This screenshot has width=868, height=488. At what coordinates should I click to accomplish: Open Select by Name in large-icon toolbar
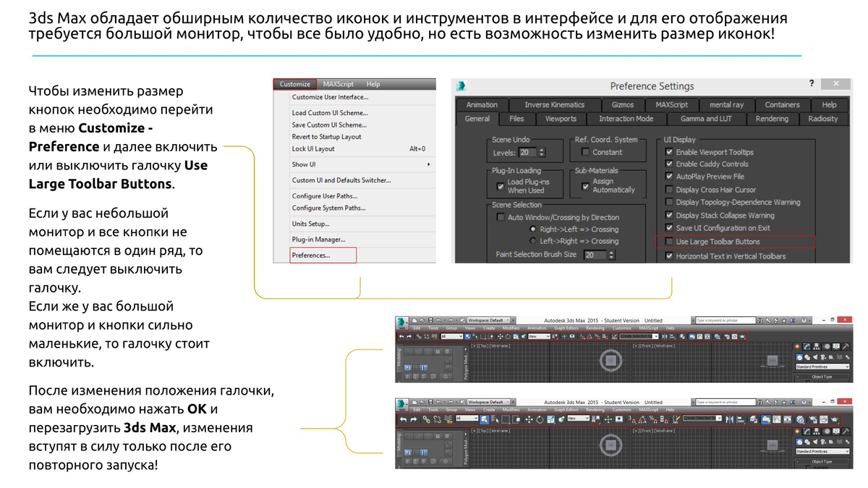[495, 419]
